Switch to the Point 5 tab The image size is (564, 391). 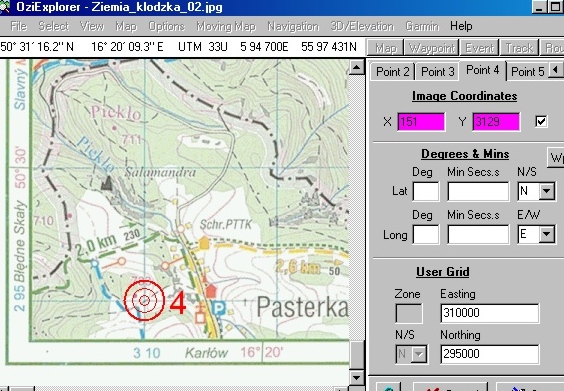[527, 72]
